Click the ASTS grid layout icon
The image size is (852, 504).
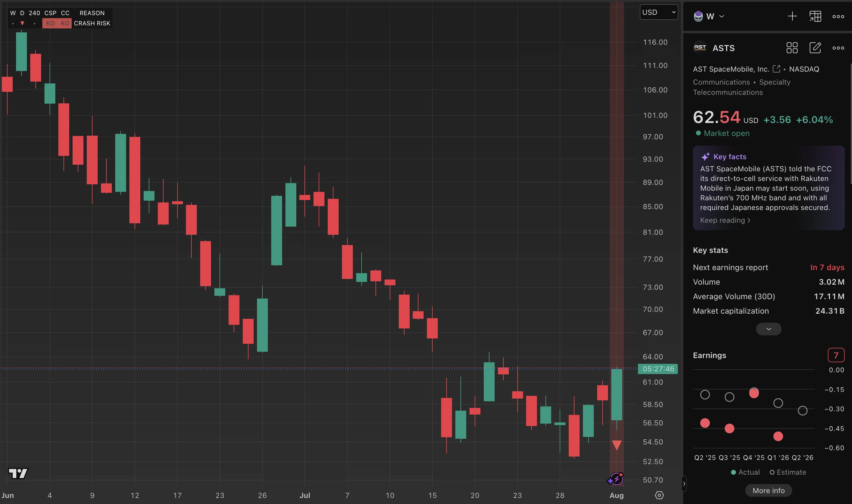click(x=792, y=48)
